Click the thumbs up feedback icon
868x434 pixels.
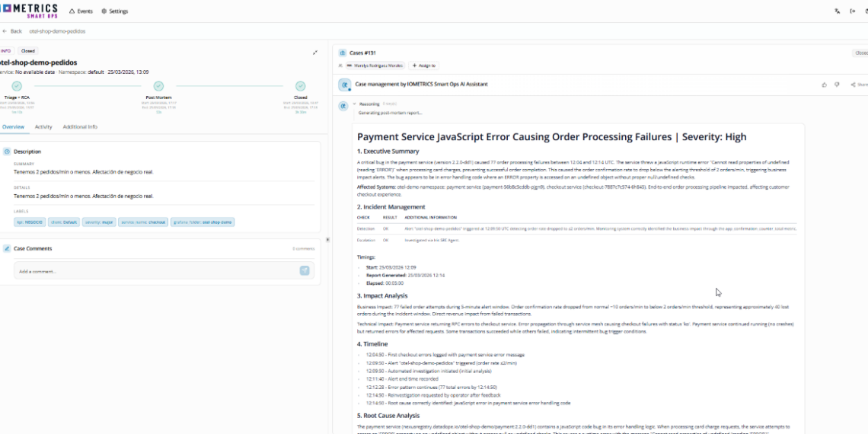[824, 85]
